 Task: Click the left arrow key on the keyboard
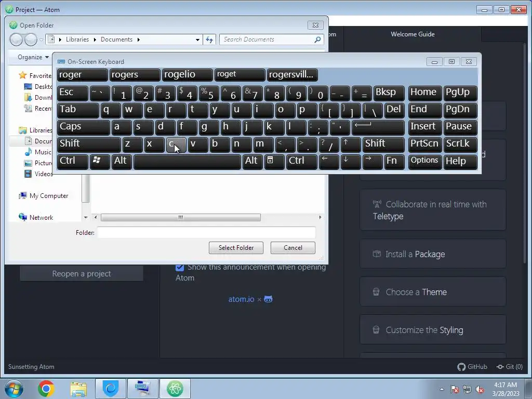329,162
